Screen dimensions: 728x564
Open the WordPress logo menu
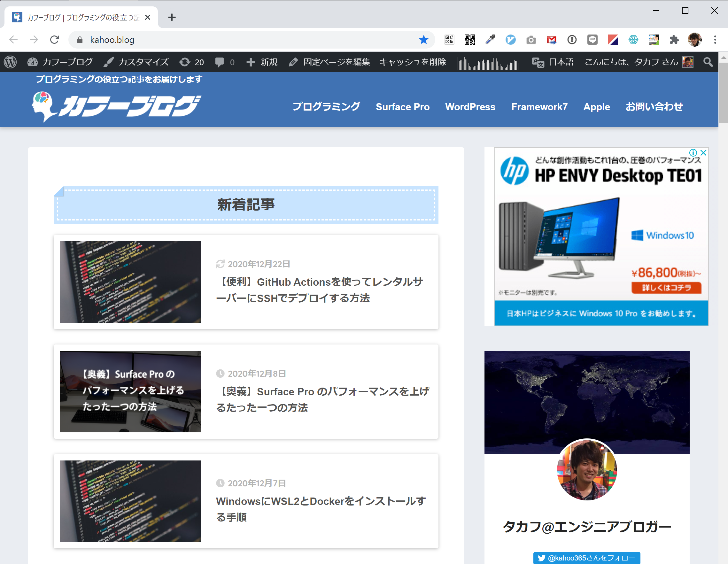(10, 62)
